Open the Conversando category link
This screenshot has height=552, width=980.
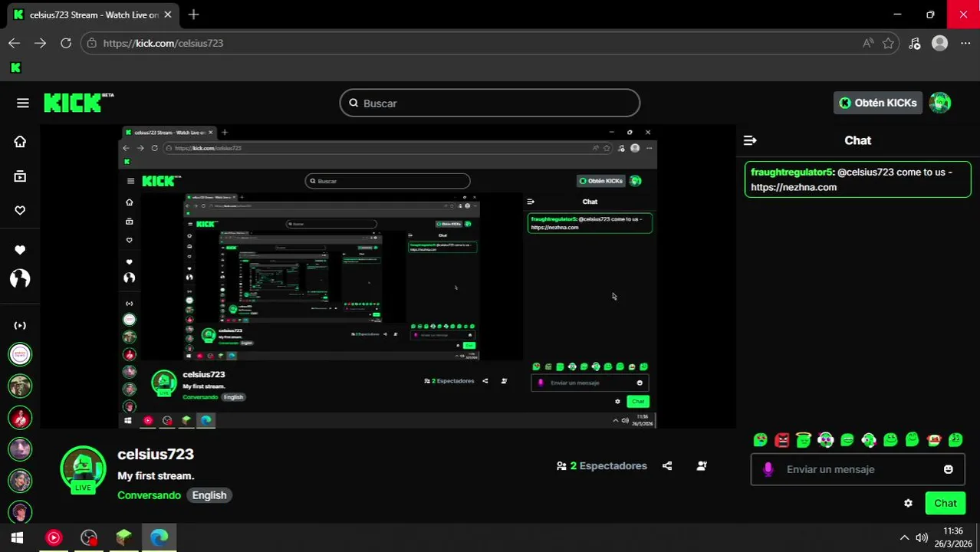click(149, 495)
